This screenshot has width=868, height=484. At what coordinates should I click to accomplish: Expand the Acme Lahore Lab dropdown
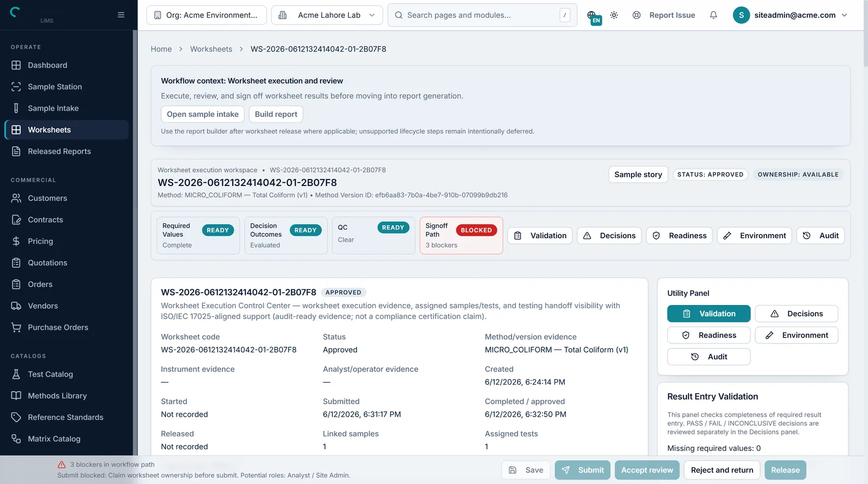tap(327, 15)
